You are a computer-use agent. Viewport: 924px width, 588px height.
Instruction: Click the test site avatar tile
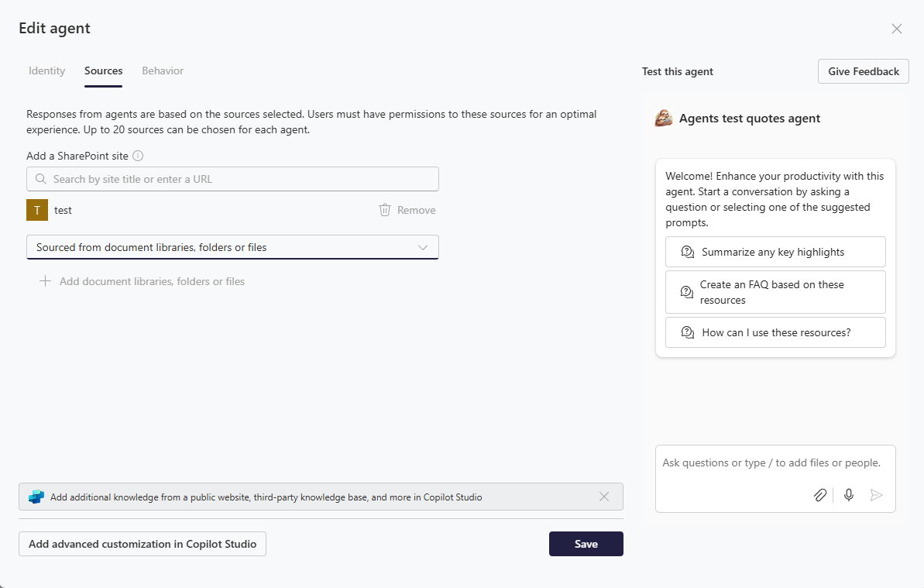tap(37, 210)
